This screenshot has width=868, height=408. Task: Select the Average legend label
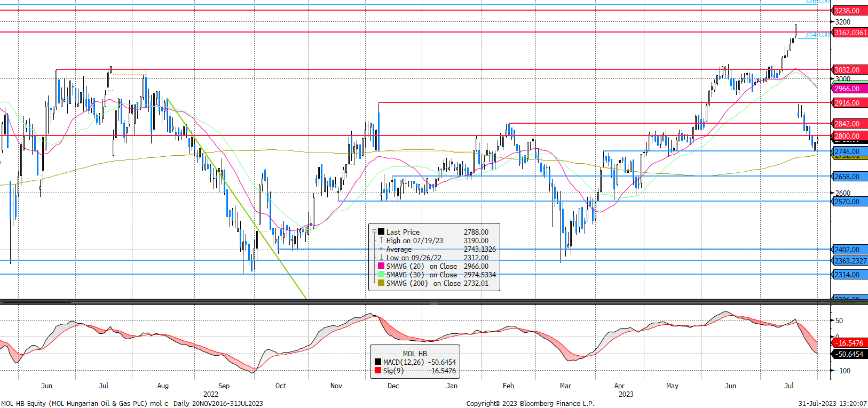pyautogui.click(x=399, y=249)
